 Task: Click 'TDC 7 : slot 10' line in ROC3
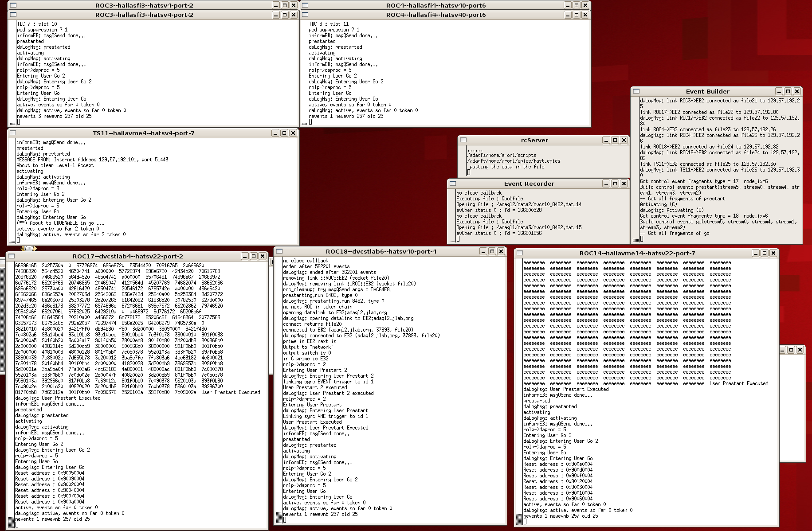click(x=37, y=24)
